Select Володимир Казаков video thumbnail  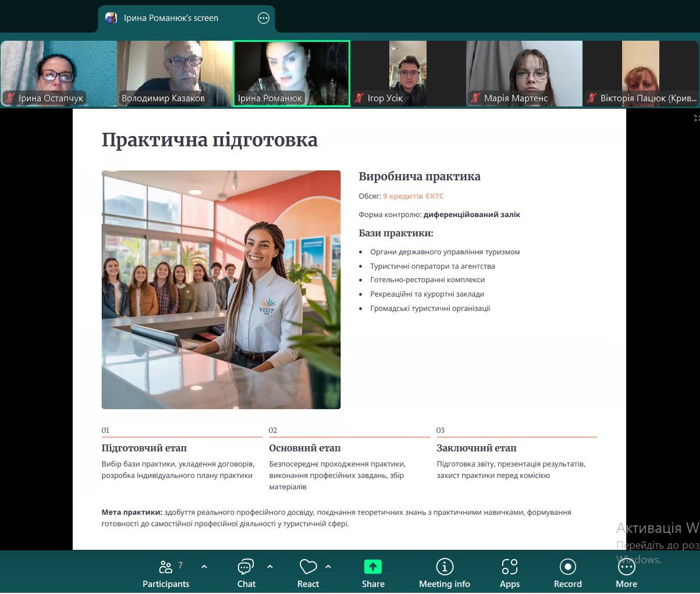point(175,73)
